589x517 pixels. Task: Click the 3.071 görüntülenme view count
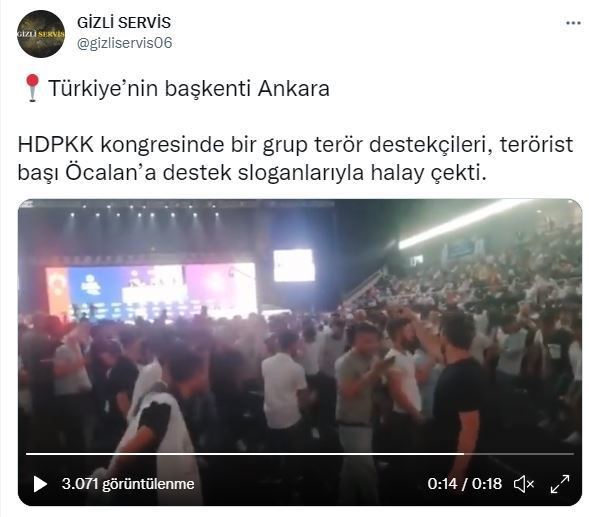click(128, 484)
